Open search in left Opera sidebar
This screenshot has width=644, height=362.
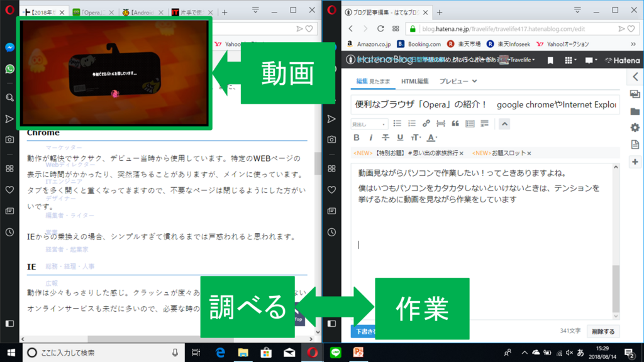(10, 97)
